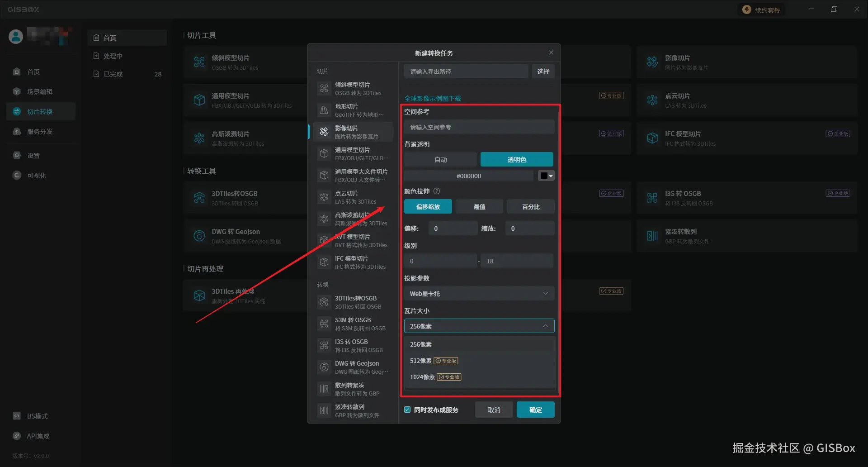Click 倾斜模型切片 icon in dialog list

tap(324, 89)
